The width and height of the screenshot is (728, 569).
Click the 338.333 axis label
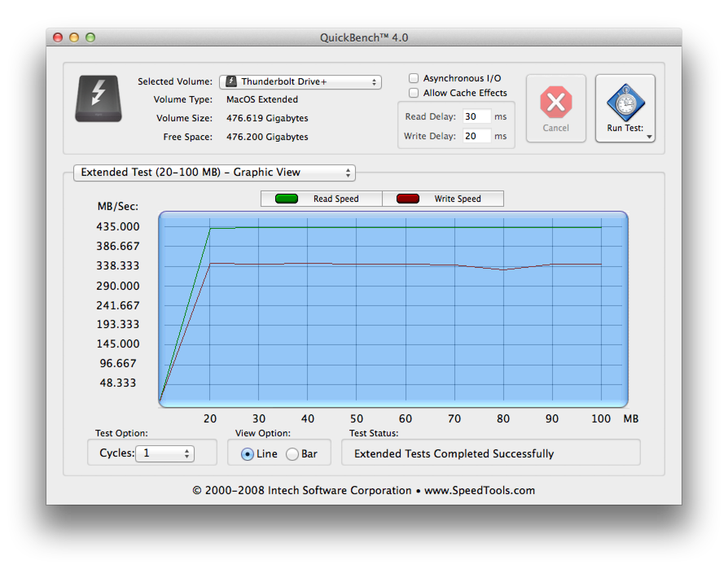pos(118,265)
